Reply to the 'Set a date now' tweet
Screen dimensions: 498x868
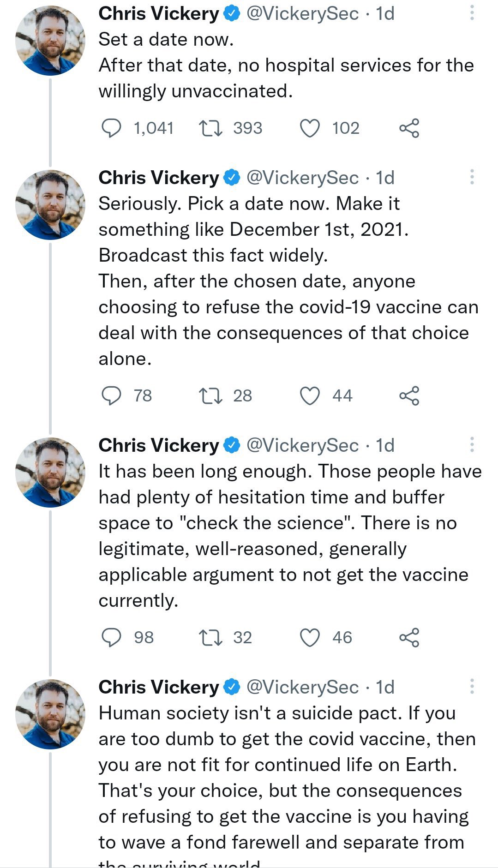pos(111,128)
